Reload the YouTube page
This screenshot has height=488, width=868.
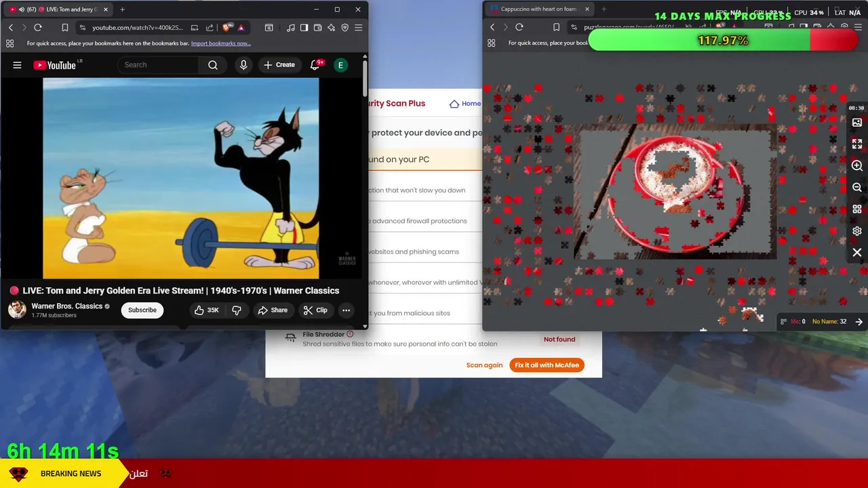[x=38, y=28]
